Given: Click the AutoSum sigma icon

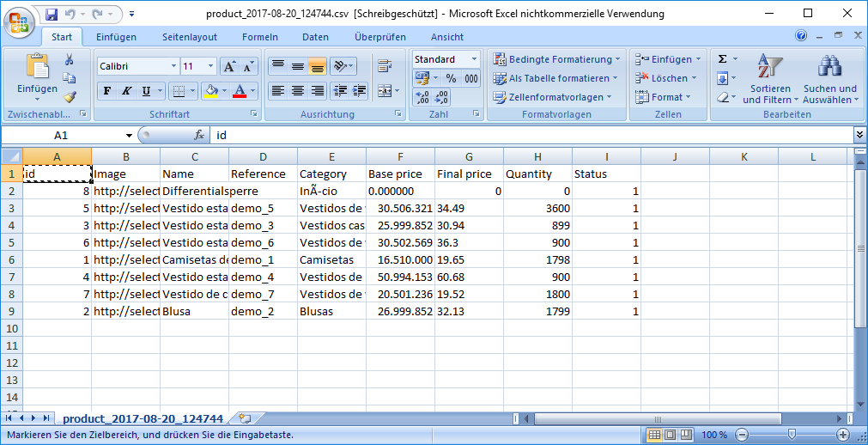Looking at the screenshot, I should point(722,58).
